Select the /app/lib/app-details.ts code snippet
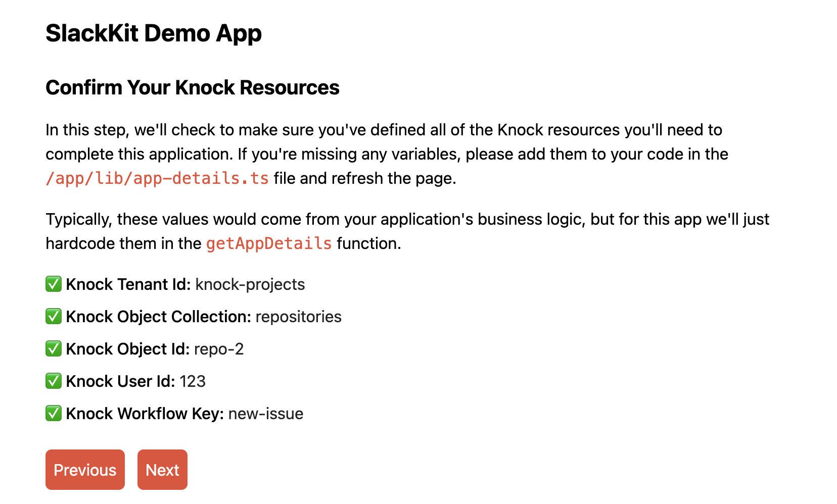The width and height of the screenshot is (837, 504). coord(157,178)
